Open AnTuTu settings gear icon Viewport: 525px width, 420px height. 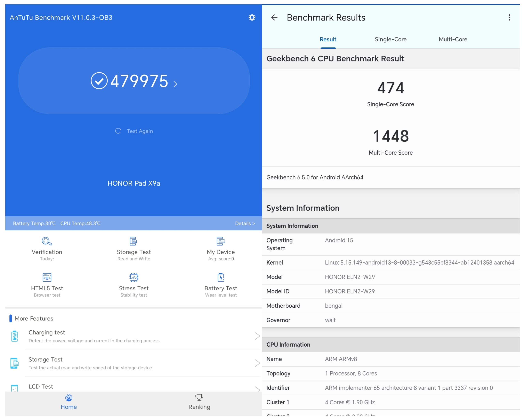tap(252, 17)
